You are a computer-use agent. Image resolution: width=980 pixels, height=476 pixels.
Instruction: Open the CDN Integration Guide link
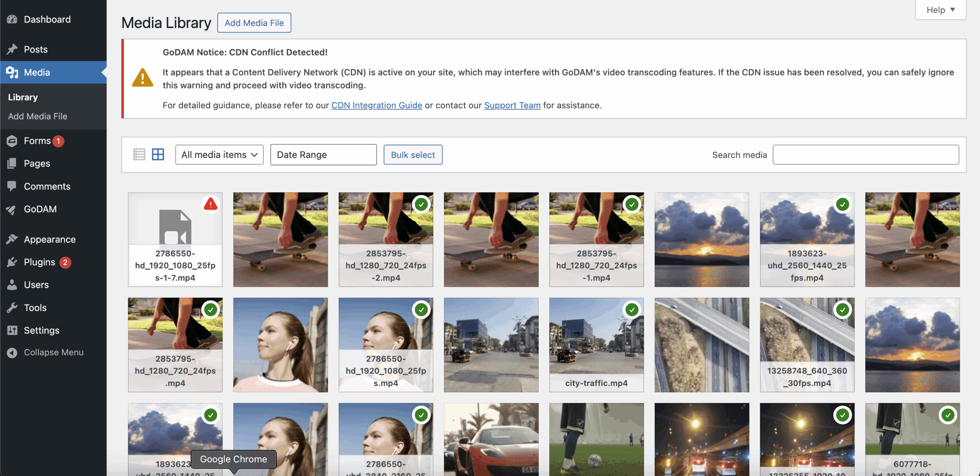376,105
